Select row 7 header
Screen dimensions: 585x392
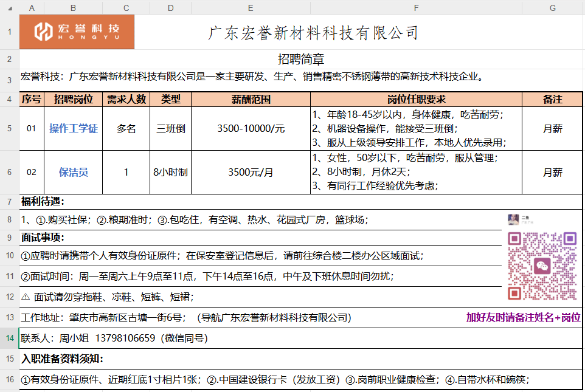coord(9,202)
